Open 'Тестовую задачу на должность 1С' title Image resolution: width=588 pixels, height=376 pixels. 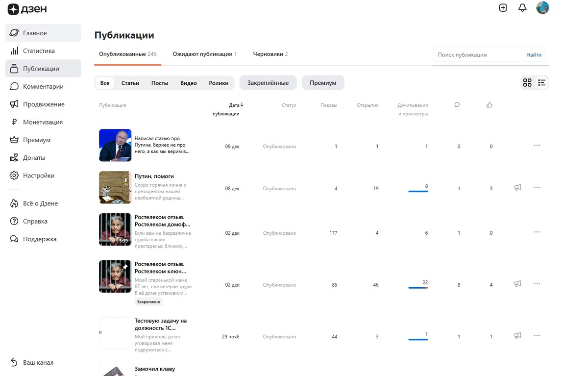tap(161, 324)
